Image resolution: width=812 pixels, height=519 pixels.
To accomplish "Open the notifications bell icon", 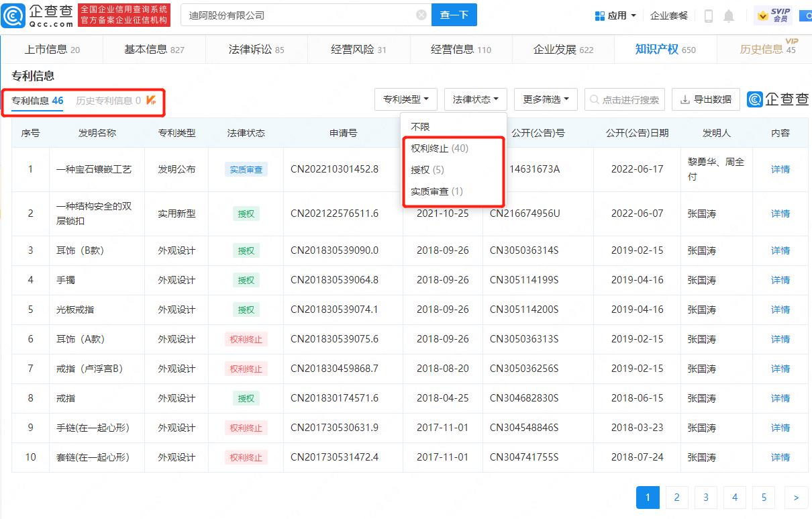I will coord(729,15).
